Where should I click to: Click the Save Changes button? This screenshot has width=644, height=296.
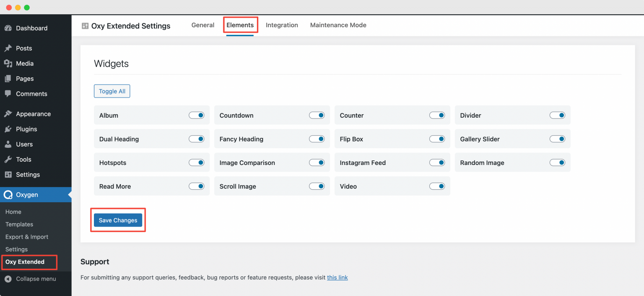(118, 220)
